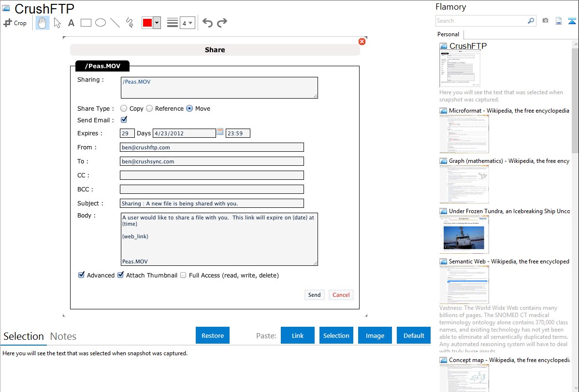Click the Paste Default button

pos(414,335)
